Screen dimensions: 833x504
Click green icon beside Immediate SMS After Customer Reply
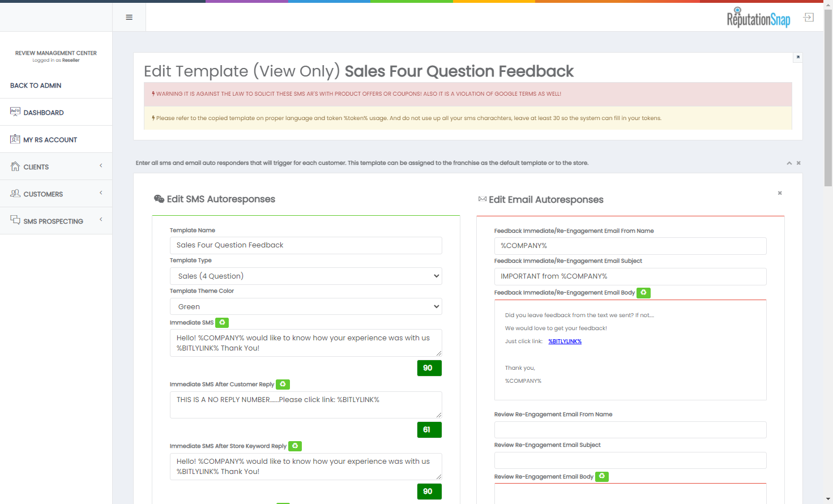point(283,384)
